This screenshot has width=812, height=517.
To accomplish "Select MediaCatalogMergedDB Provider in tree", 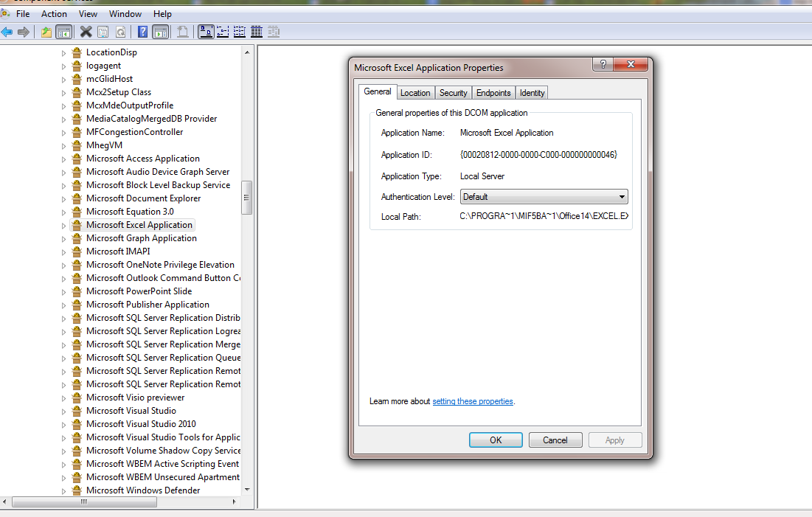I will [151, 119].
